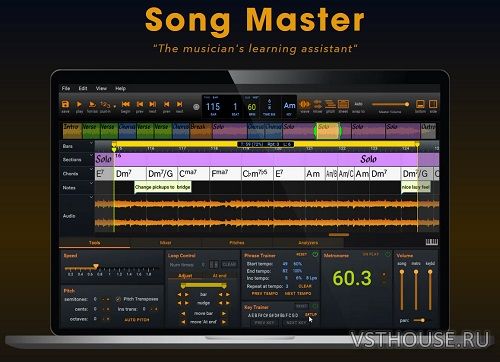The image size is (500, 362).
Task: Nudge loop start left arrow
Action: [179, 303]
